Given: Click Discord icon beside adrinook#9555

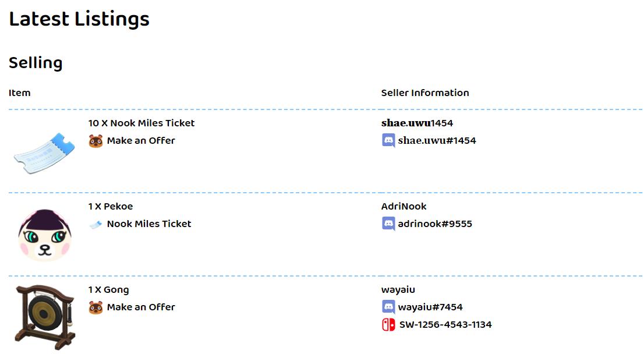Looking at the screenshot, I should coord(388,224).
